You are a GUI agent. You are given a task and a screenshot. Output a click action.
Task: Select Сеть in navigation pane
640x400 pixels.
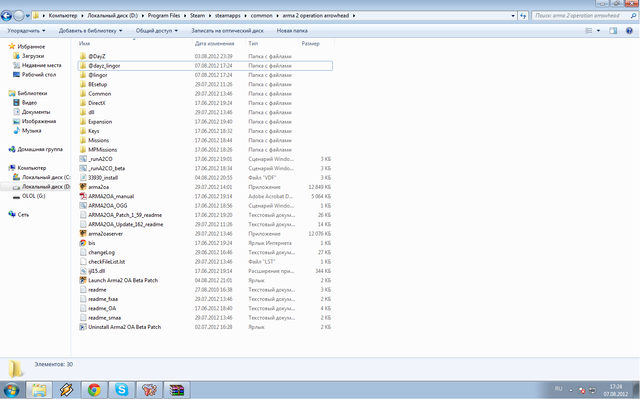tap(18, 214)
